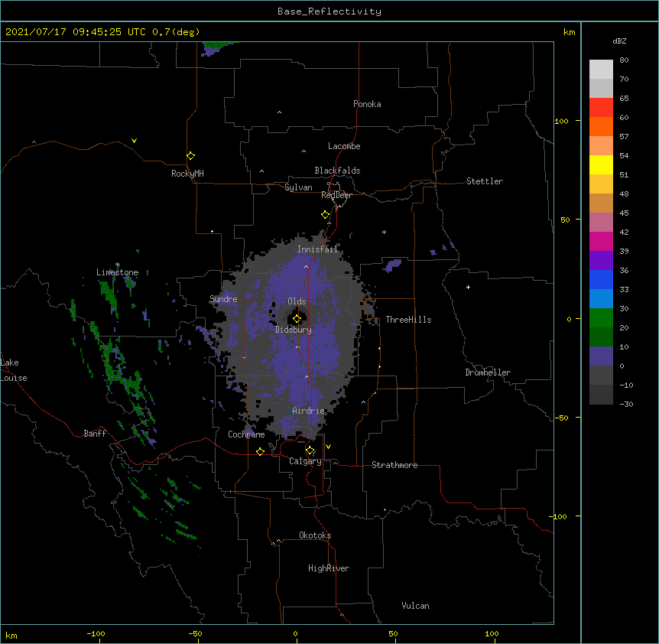
Task: Click the white plus marker north of Drumheller
Action: [x=468, y=287]
